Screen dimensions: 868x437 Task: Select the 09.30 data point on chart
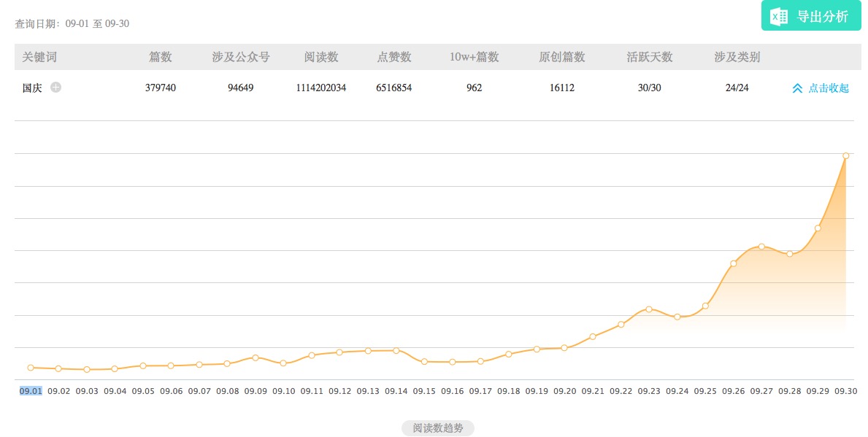click(x=845, y=155)
